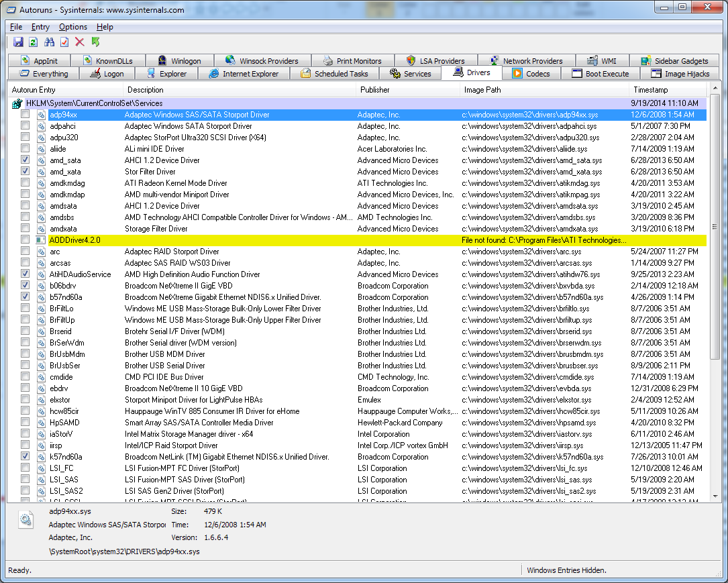Open the Logon tab
Screen dimensions: 728x583
(x=107, y=73)
